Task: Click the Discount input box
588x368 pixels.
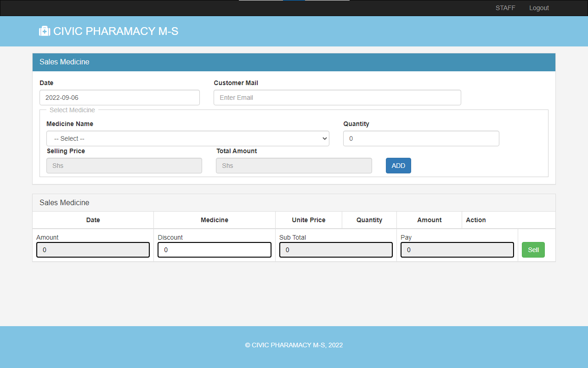Action: [214, 250]
